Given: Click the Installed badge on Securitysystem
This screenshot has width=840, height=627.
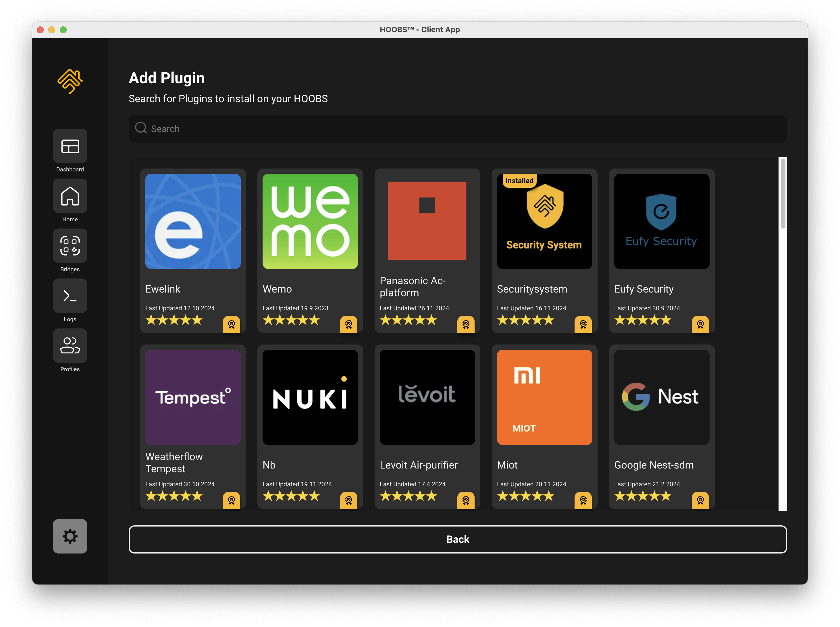Looking at the screenshot, I should point(519,181).
